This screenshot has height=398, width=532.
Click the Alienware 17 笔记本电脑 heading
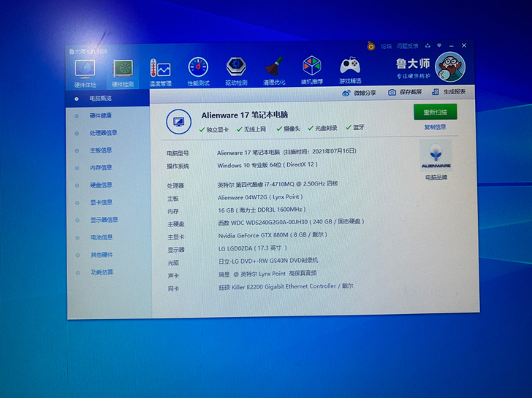[x=245, y=115]
